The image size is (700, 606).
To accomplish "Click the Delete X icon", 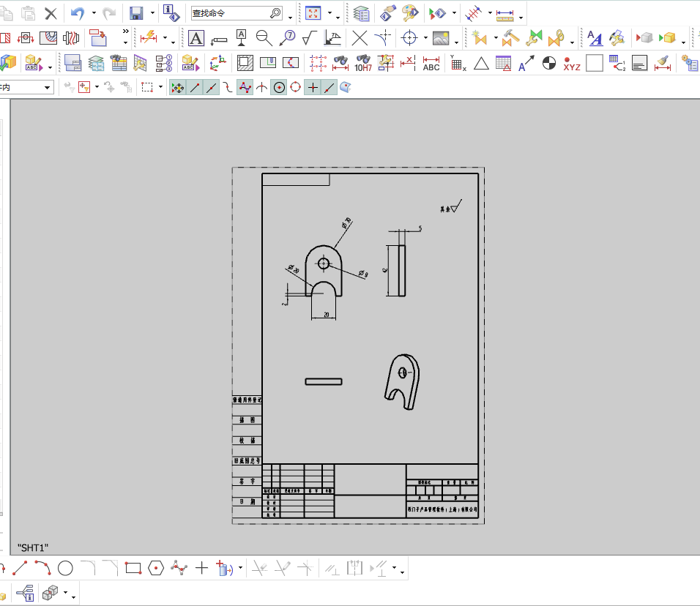I will click(x=51, y=13).
